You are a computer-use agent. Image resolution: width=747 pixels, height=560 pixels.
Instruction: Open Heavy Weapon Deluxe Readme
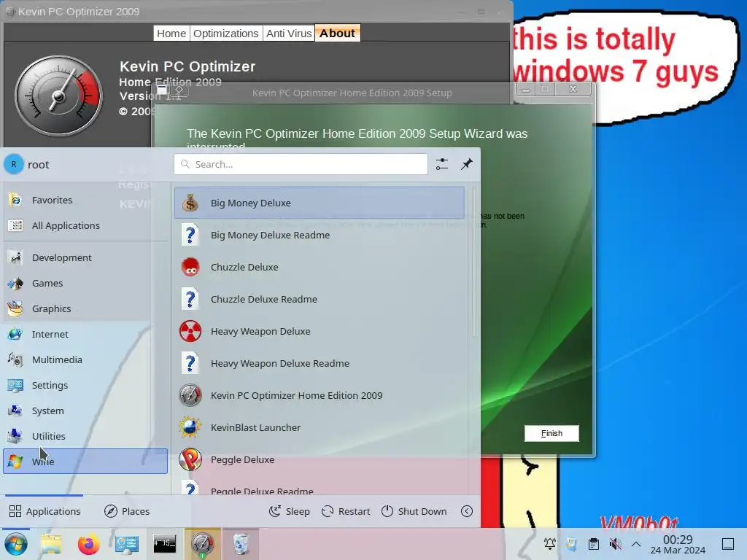[320, 363]
